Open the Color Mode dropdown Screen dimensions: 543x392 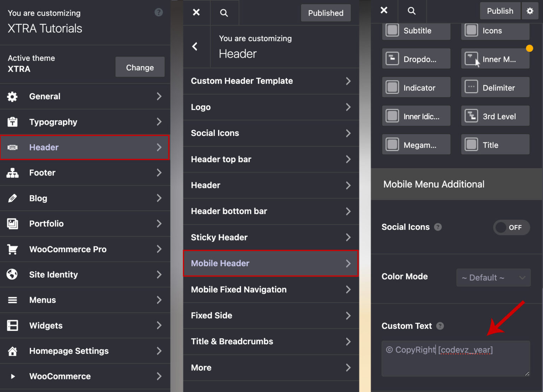coord(493,278)
